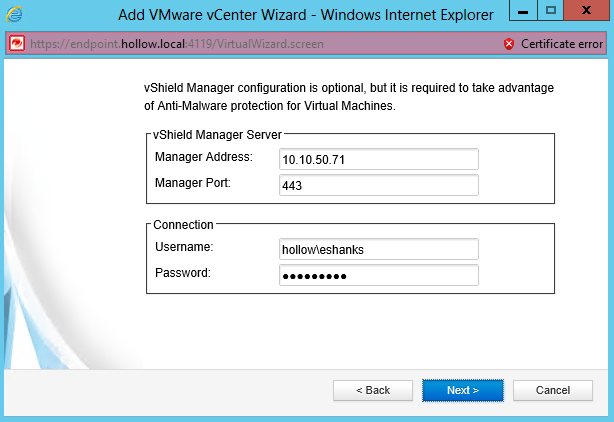Maximize the wizard browser window

coord(551,11)
